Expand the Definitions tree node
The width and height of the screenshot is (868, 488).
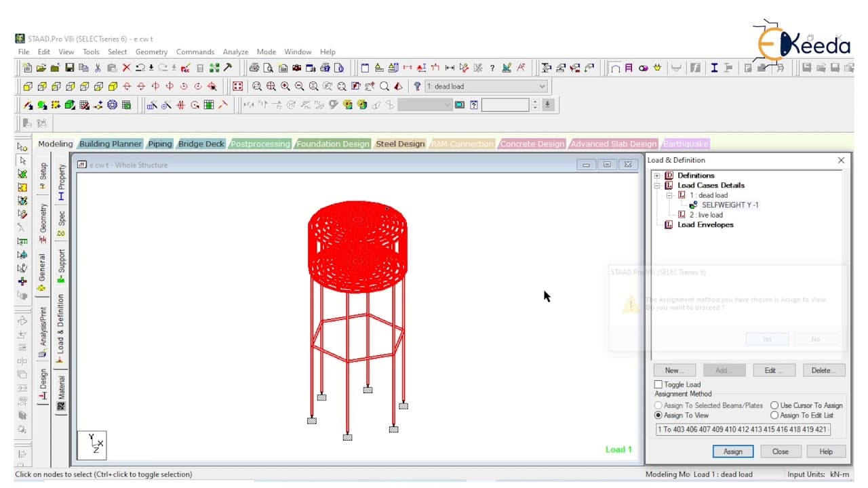657,176
